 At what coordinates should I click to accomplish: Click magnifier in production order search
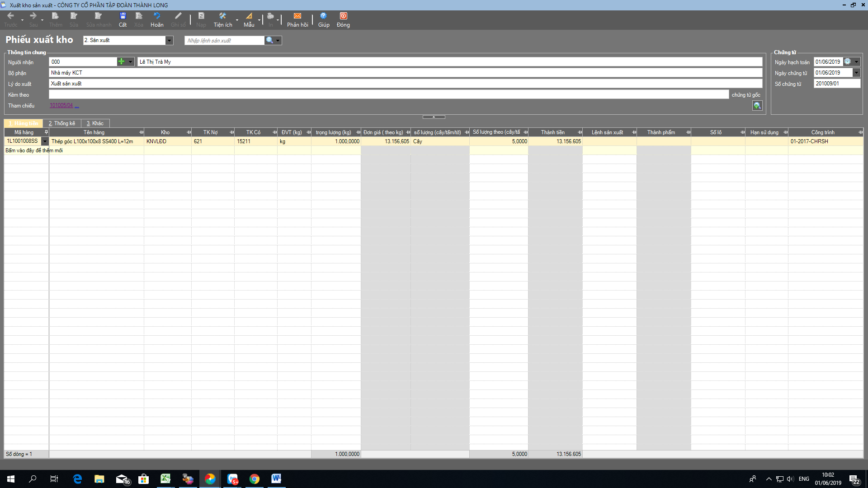coord(269,40)
